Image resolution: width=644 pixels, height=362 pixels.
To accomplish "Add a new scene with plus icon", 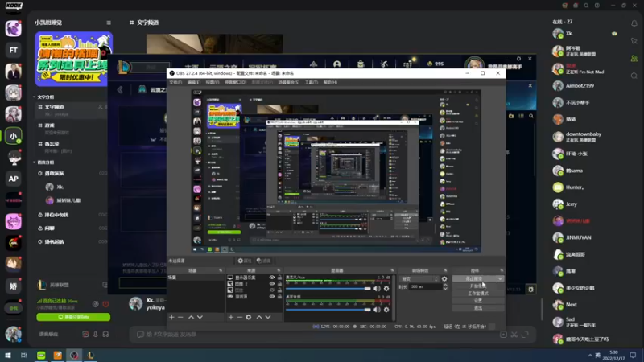I will [171, 317].
